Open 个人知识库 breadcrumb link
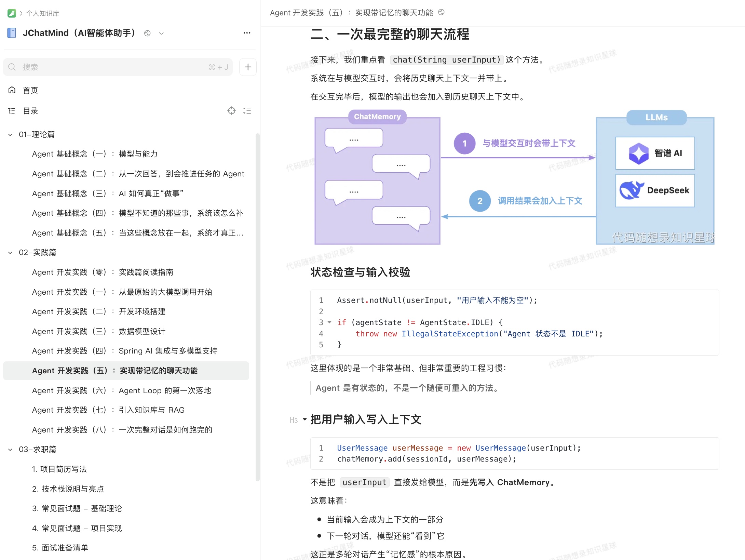This screenshot has width=745, height=560. click(x=43, y=13)
